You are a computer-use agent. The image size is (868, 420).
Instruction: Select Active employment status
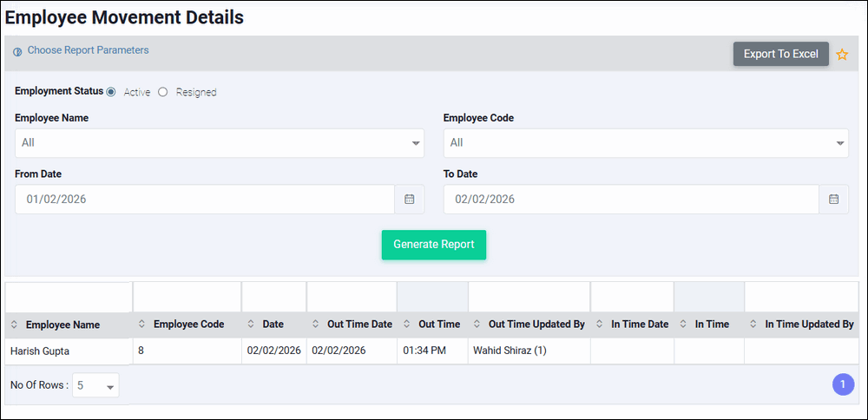point(111,92)
